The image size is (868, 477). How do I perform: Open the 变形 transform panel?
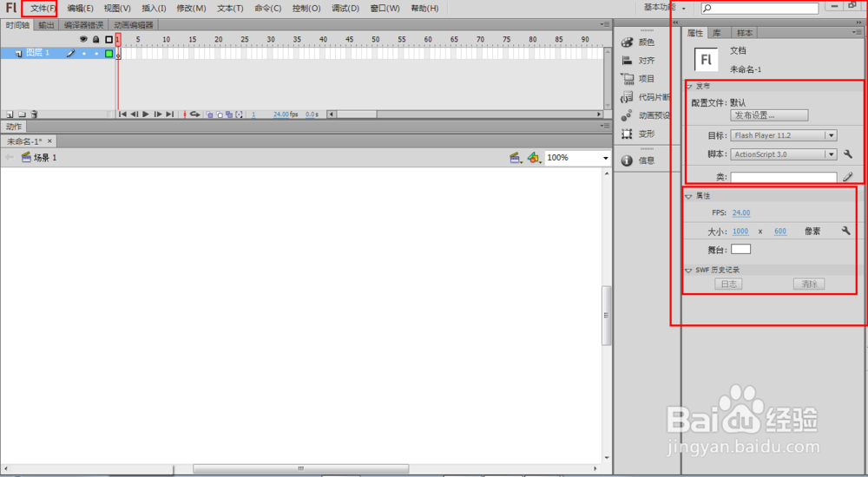(x=638, y=134)
